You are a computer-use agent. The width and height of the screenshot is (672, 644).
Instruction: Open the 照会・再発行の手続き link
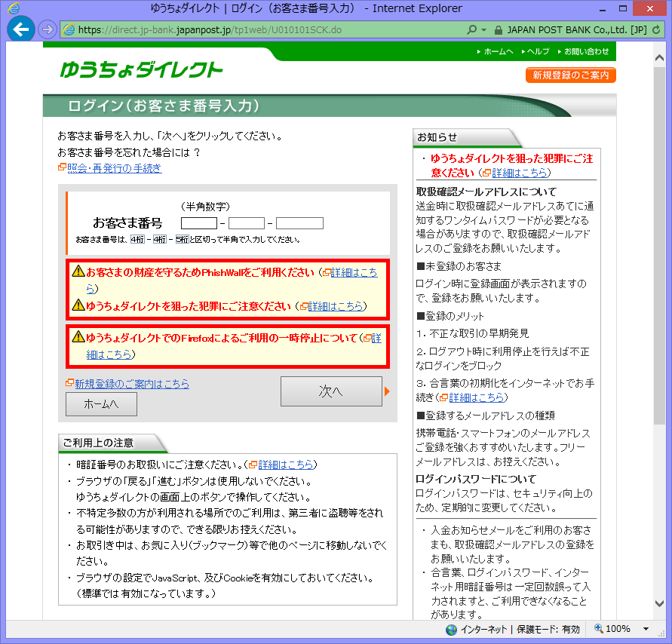(x=114, y=168)
